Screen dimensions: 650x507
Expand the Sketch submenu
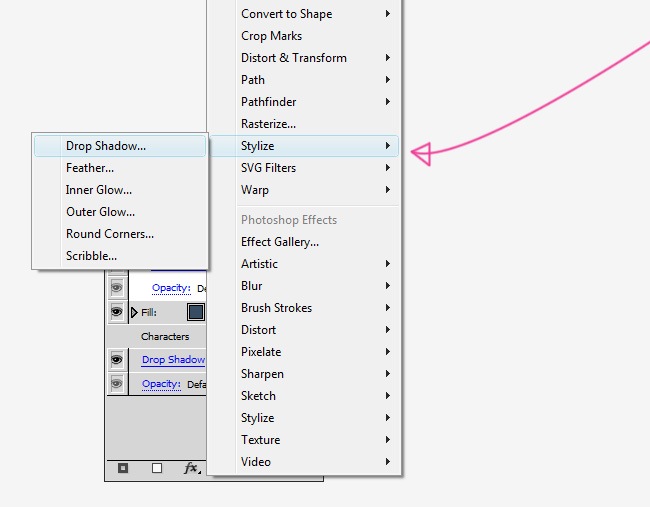(304, 395)
